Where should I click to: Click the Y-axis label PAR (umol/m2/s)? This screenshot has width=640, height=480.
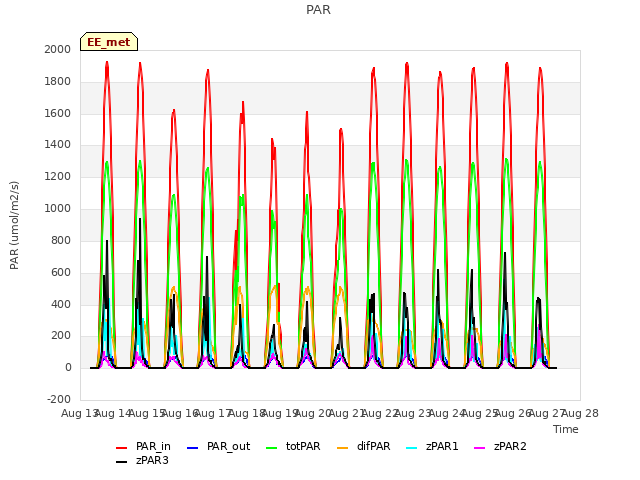pos(14,225)
